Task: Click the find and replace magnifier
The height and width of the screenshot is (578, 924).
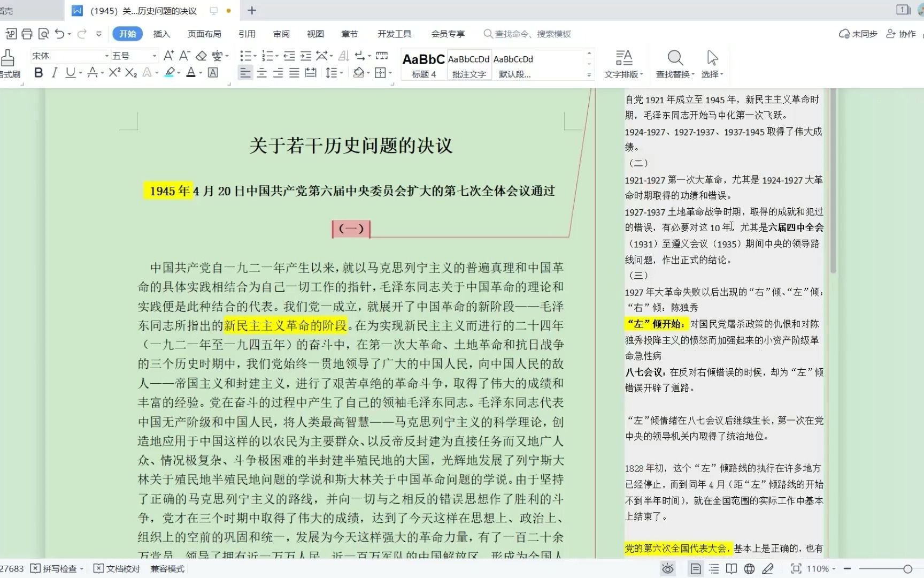Action: (x=675, y=57)
